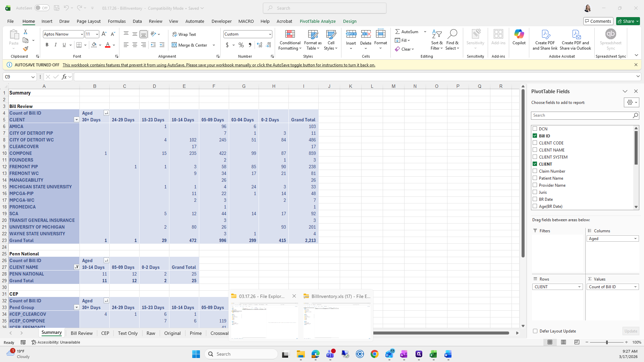This screenshot has width=644, height=362.
Task: Open the PivotTable Analyze ribbon tab
Action: coord(317,21)
